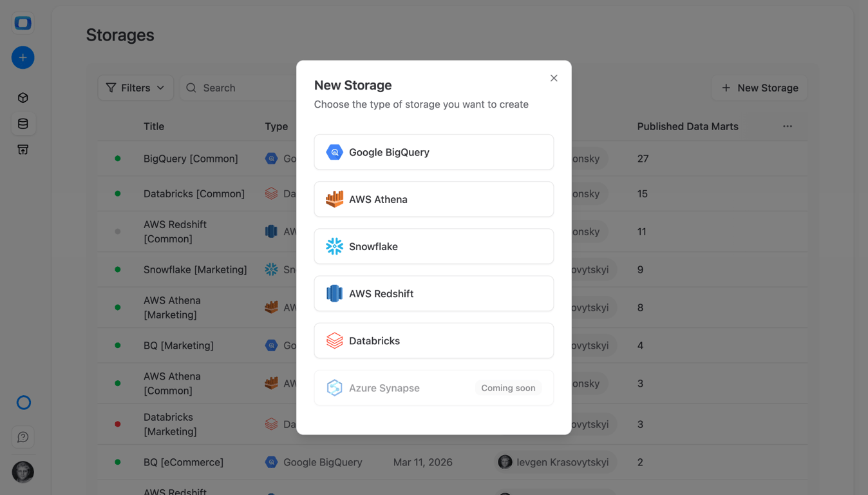Click the Redshift icon in AWS Redshift [Common] row
Viewport: 868px width, 495px height.
(272, 231)
